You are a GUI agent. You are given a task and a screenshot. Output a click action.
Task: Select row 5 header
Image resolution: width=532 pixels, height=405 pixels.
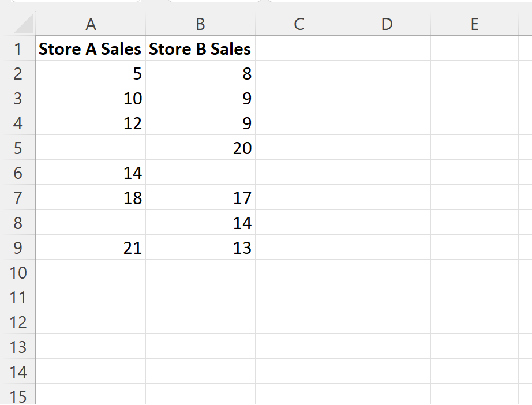(x=18, y=148)
